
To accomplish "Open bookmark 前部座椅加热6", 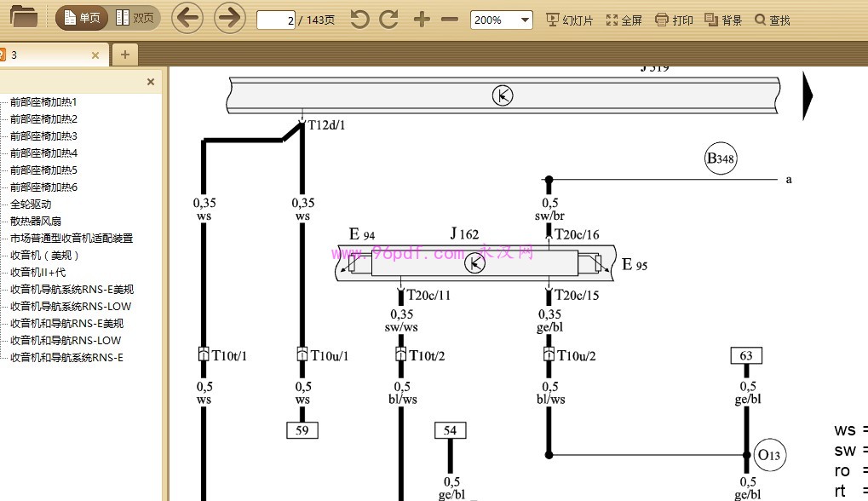I will (x=43, y=187).
